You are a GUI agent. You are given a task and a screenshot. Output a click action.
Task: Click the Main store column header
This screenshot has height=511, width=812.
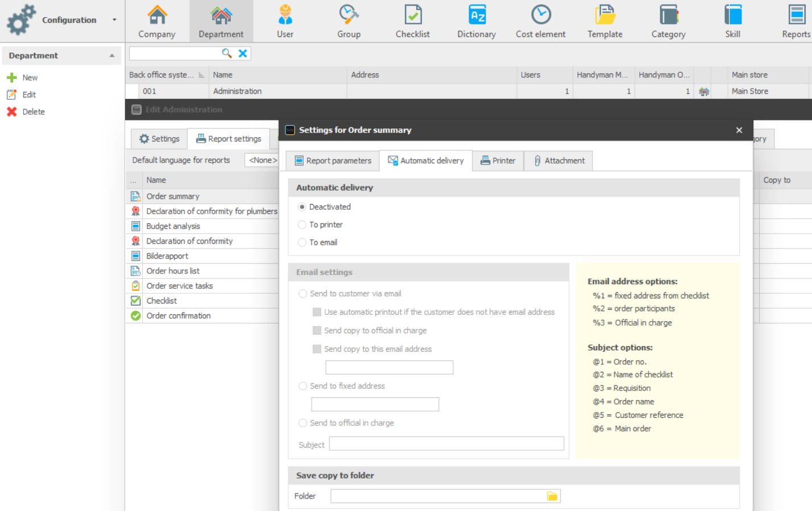[x=768, y=74]
